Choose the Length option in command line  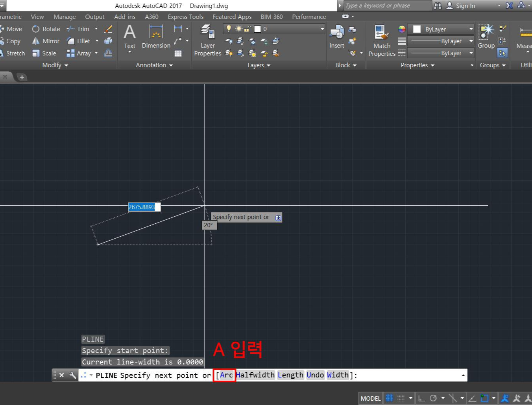tap(290, 375)
